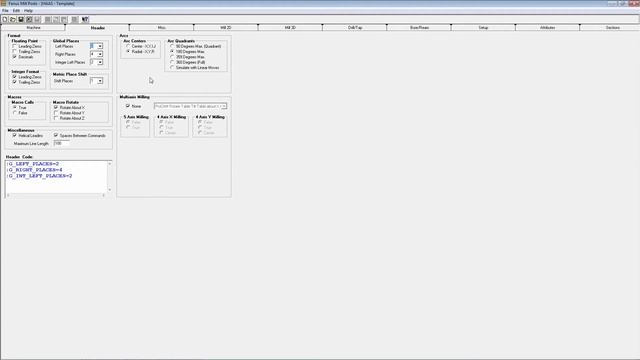Toggle Integer Format Leading Zeros checkbox

pyautogui.click(x=15, y=77)
